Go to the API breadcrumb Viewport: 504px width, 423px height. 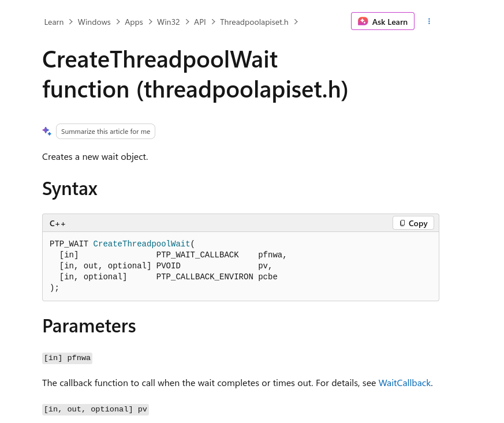click(x=200, y=22)
